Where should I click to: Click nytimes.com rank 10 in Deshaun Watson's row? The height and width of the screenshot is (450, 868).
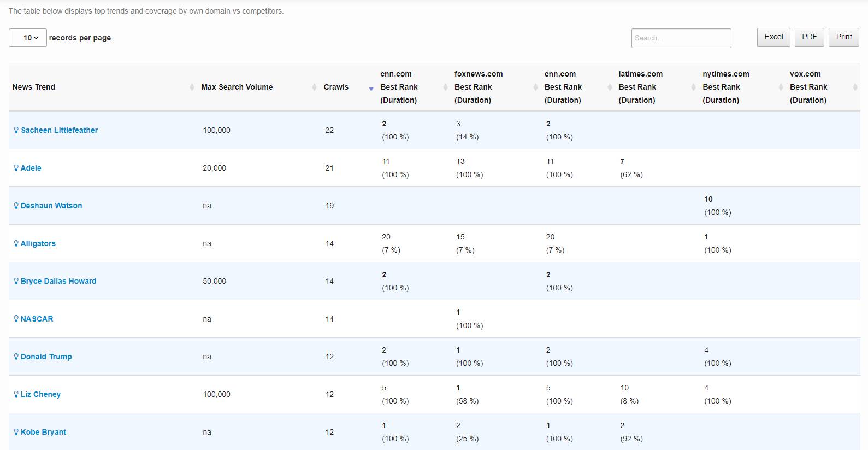708,199
